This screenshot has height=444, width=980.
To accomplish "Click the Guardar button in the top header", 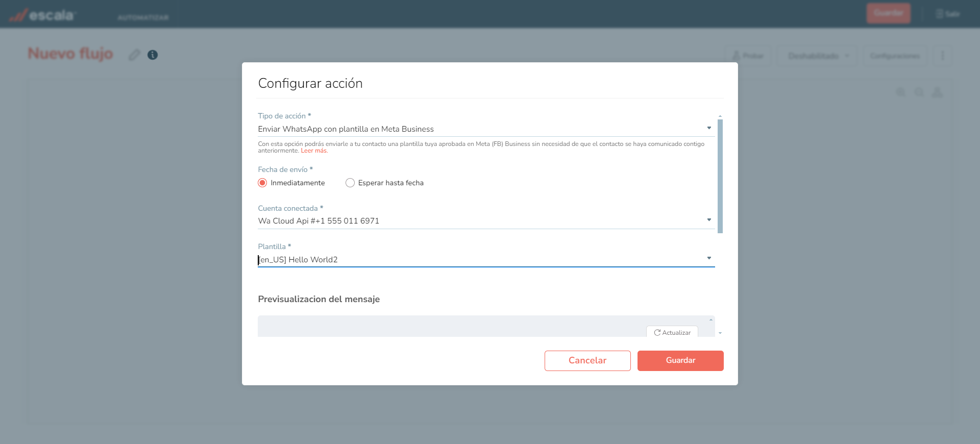I will tap(888, 13).
